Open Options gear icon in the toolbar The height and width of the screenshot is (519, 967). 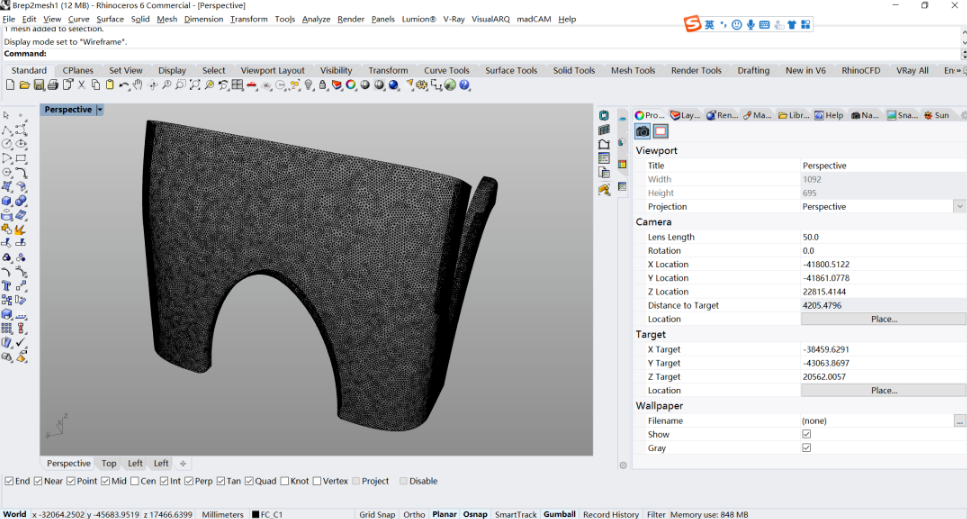(x=421, y=85)
